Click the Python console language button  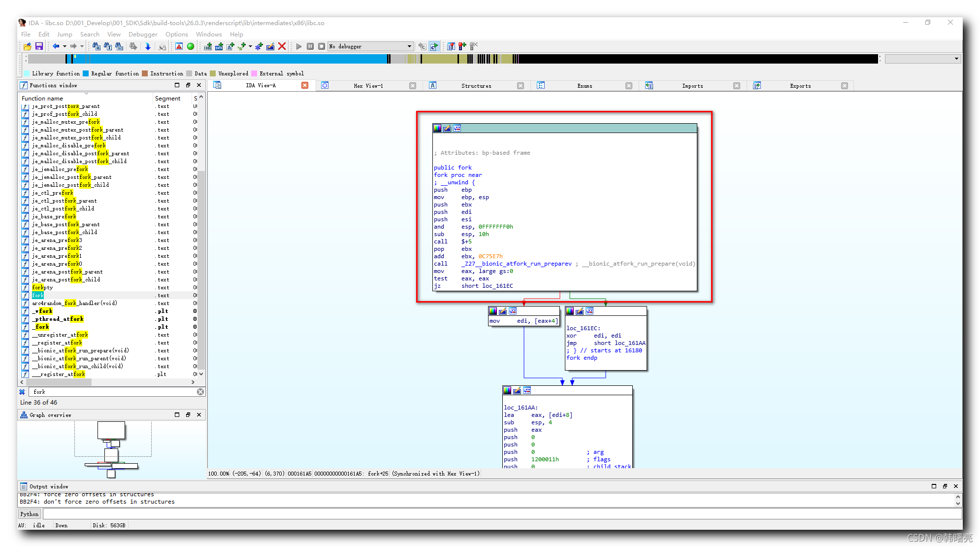pyautogui.click(x=30, y=514)
